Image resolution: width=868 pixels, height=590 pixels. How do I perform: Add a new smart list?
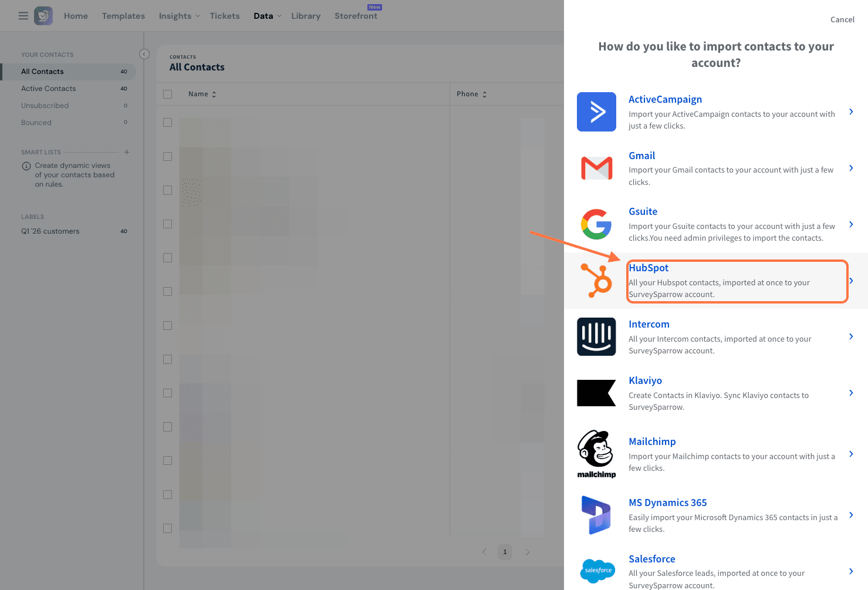coord(127,152)
